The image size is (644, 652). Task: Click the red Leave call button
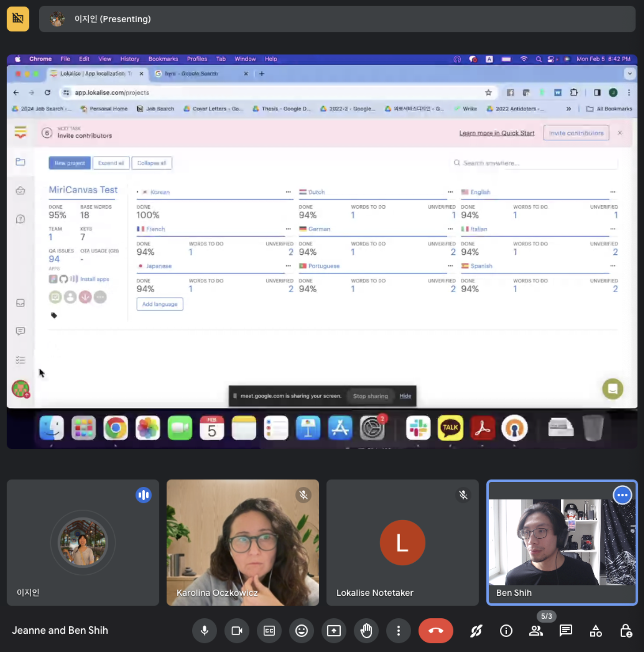click(435, 631)
